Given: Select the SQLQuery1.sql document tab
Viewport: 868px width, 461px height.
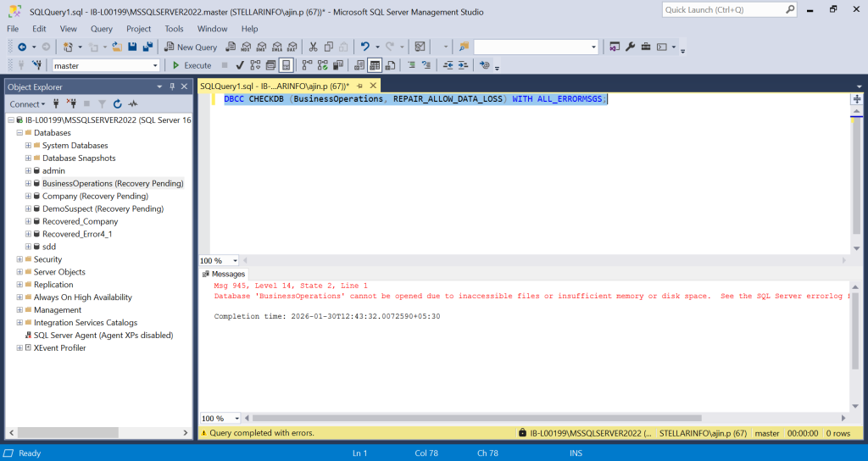Looking at the screenshot, I should point(275,86).
